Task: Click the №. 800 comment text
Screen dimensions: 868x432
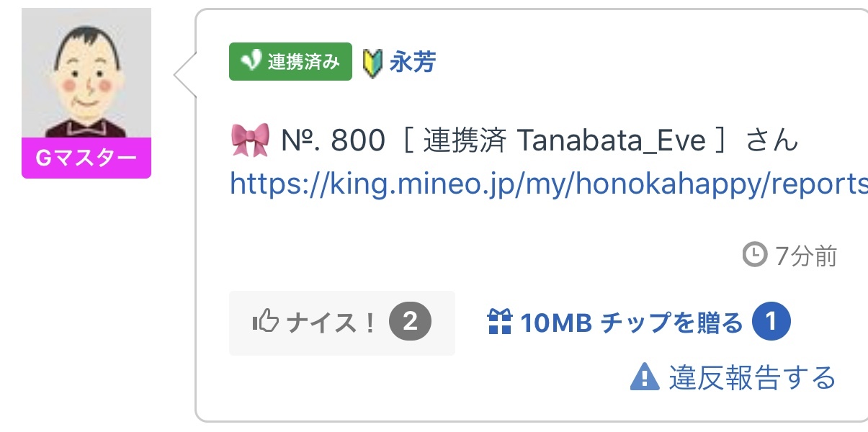Action: tap(331, 141)
